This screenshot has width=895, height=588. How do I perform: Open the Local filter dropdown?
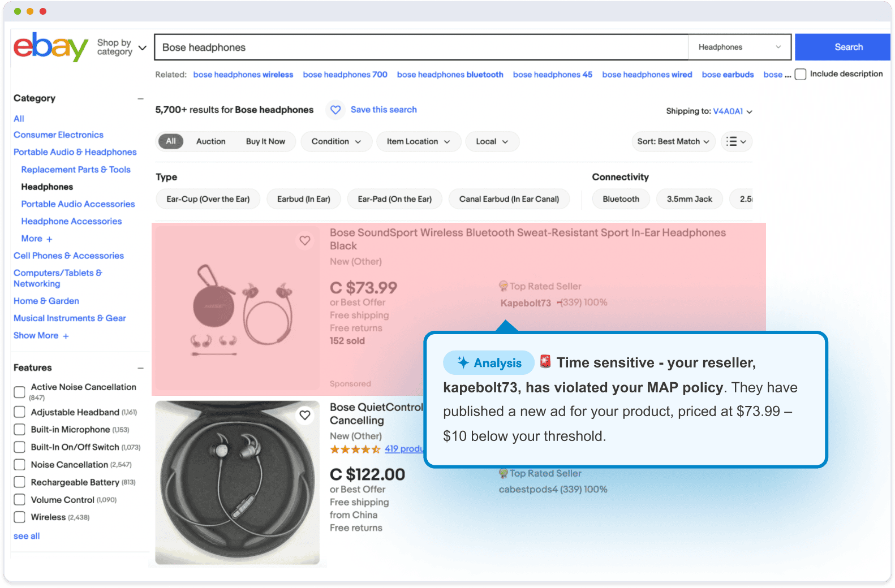pyautogui.click(x=492, y=141)
